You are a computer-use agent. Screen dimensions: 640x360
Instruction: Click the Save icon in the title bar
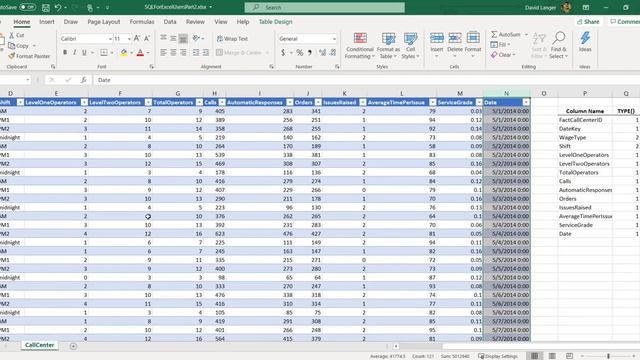click(46, 7)
